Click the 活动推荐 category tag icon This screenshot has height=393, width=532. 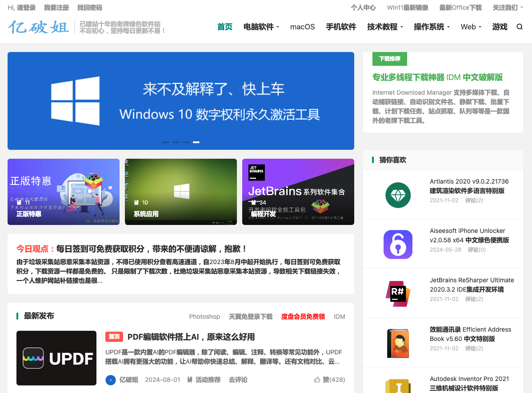190,380
